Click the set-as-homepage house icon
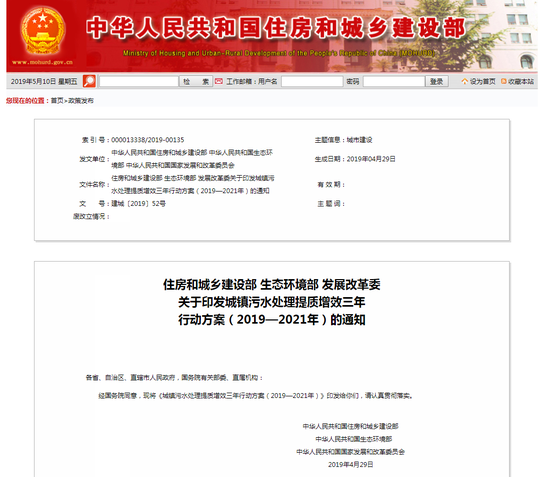Image resolution: width=550 pixels, height=477 pixels. click(x=465, y=81)
